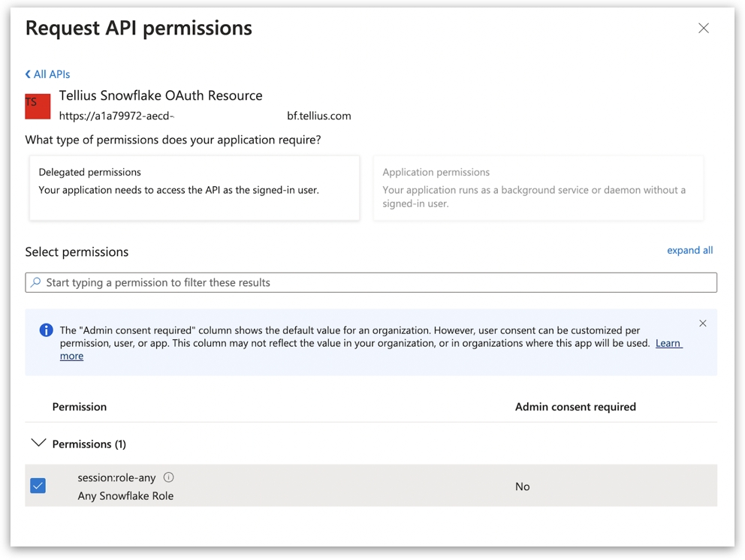Click the expand all link
The height and width of the screenshot is (560, 745).
(x=689, y=251)
